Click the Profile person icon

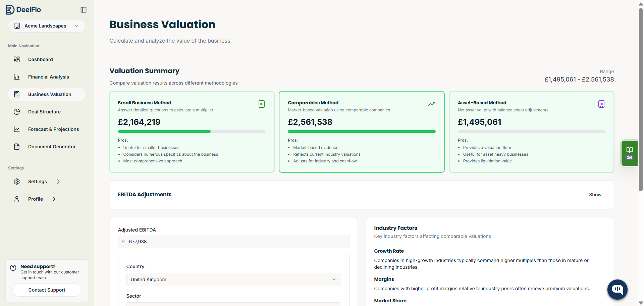tap(17, 199)
